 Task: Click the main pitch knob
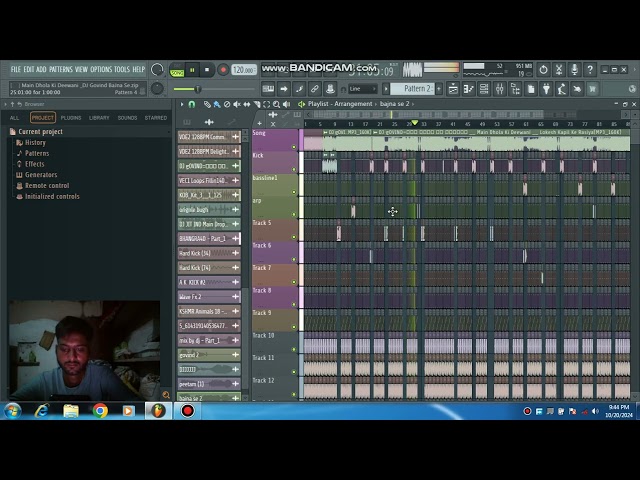coord(157,88)
